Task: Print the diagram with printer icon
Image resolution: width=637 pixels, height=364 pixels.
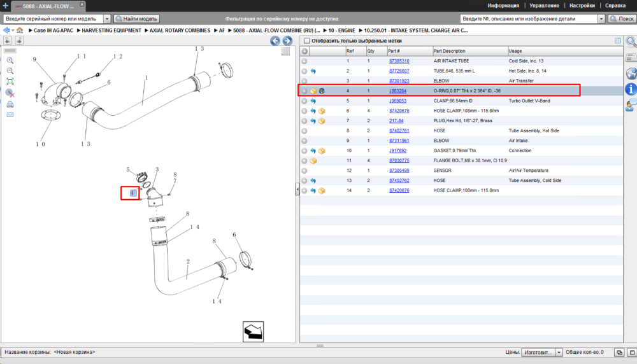Action: click(x=10, y=104)
